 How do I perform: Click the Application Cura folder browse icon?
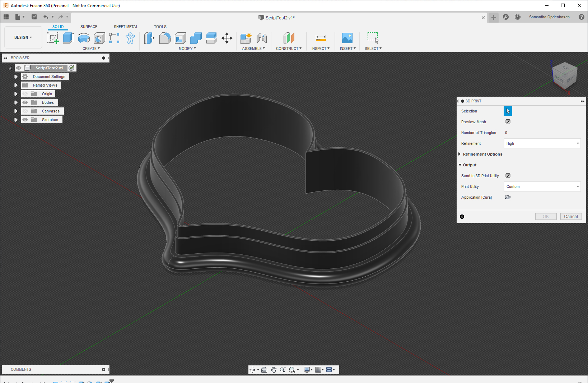point(508,197)
